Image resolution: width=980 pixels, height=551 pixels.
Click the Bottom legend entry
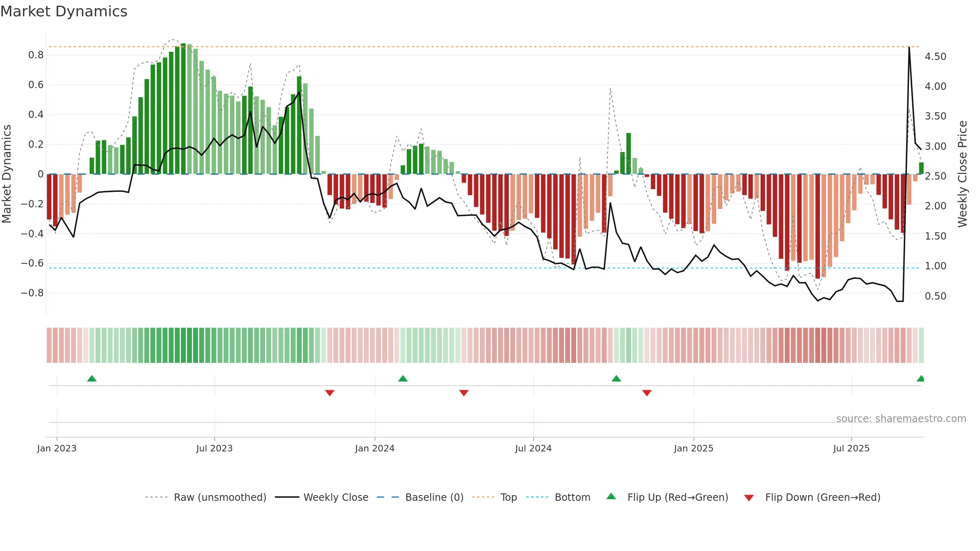coord(558,497)
